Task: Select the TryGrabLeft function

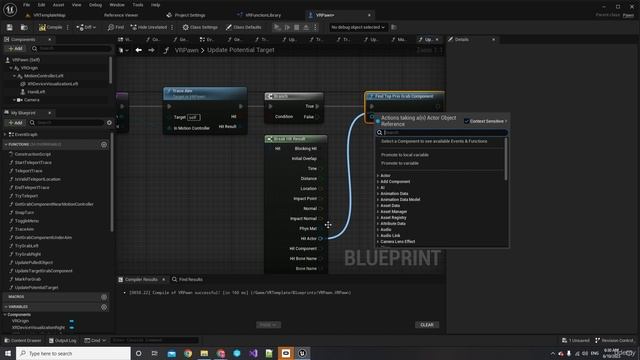Action: pyautogui.click(x=27, y=246)
